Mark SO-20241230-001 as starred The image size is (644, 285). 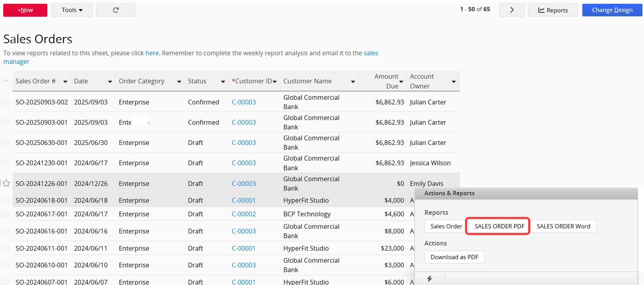[6, 163]
